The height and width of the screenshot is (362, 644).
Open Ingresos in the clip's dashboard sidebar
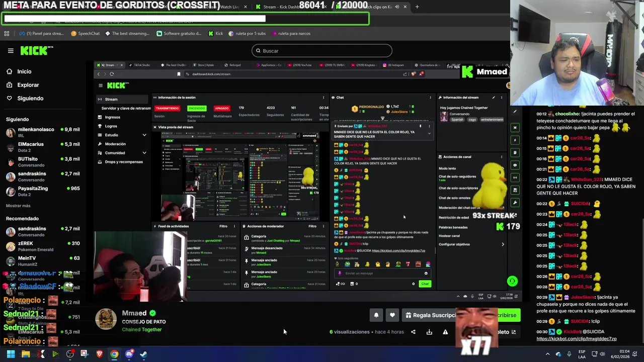tap(112, 117)
